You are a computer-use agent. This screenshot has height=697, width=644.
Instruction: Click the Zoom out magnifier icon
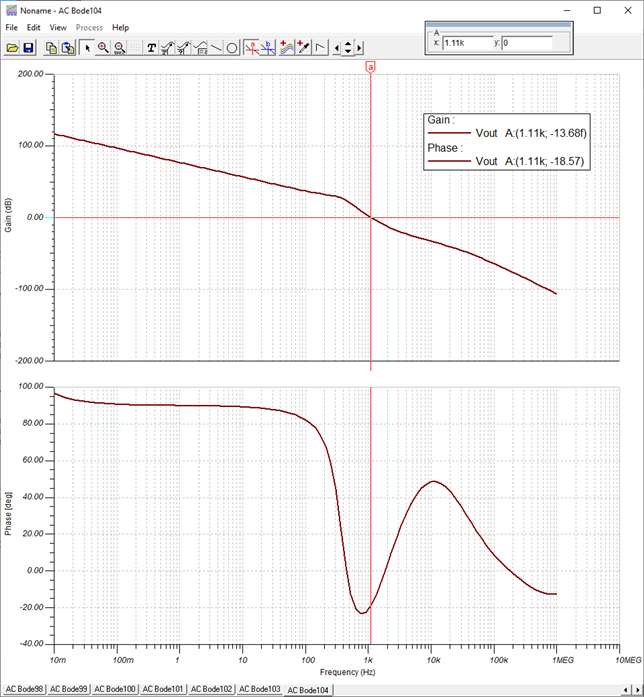119,48
